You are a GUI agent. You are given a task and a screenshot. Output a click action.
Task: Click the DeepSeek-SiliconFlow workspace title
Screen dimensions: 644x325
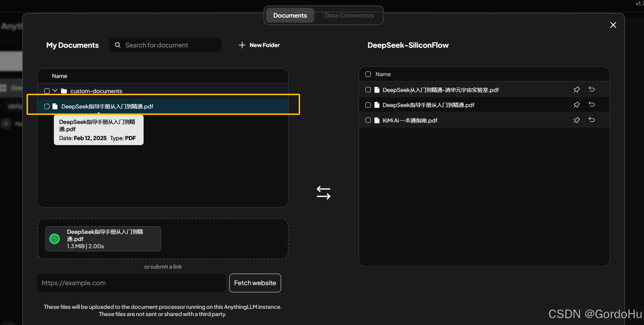[408, 45]
